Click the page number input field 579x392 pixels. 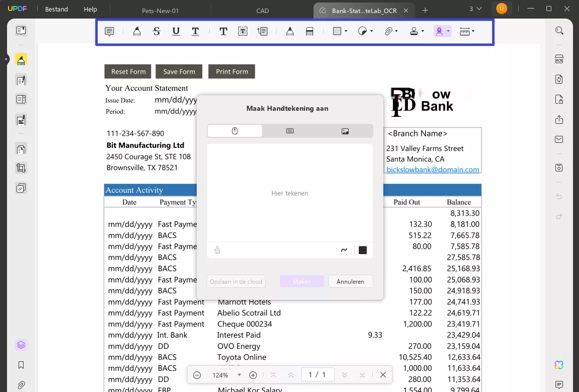coord(318,374)
